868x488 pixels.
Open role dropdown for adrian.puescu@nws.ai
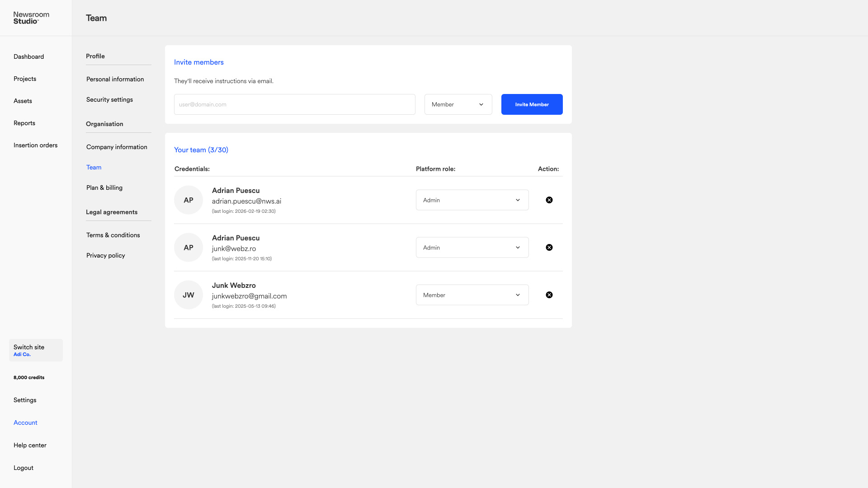472,200
